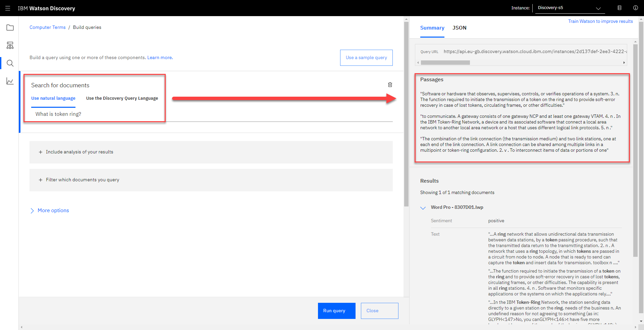The height and width of the screenshot is (330, 644).
Task: Open the documentation icon in header
Action: click(620, 8)
